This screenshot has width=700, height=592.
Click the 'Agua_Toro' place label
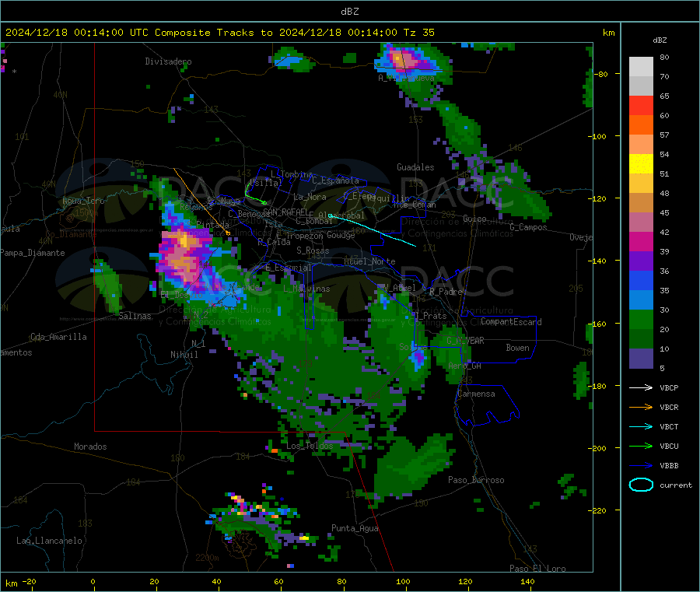[x=83, y=201]
